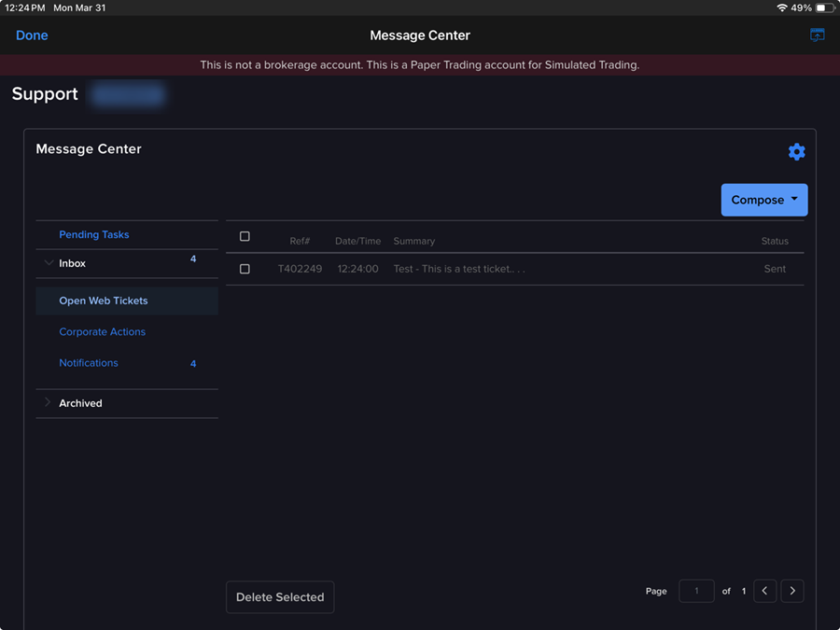Tap the open-in-browser icon beside Message Center title

[817, 35]
